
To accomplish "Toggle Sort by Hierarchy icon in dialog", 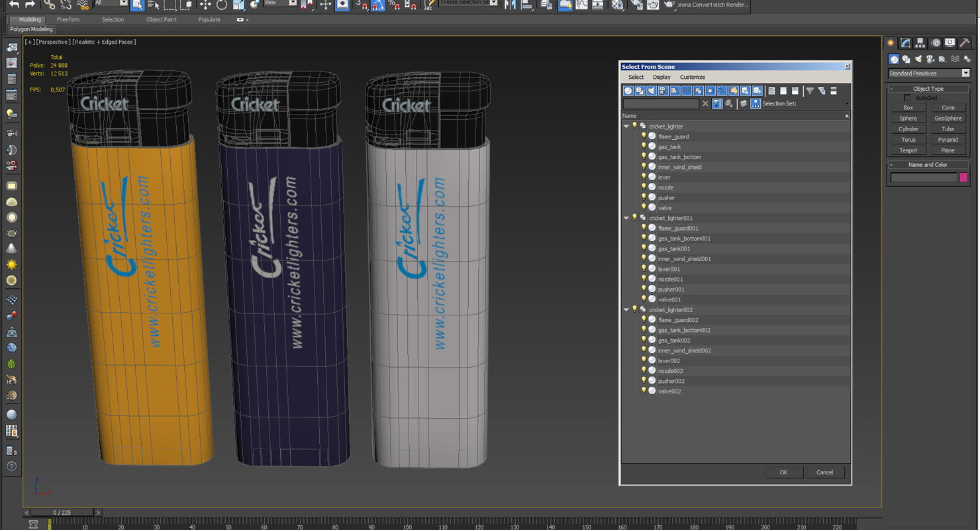I will tap(756, 103).
